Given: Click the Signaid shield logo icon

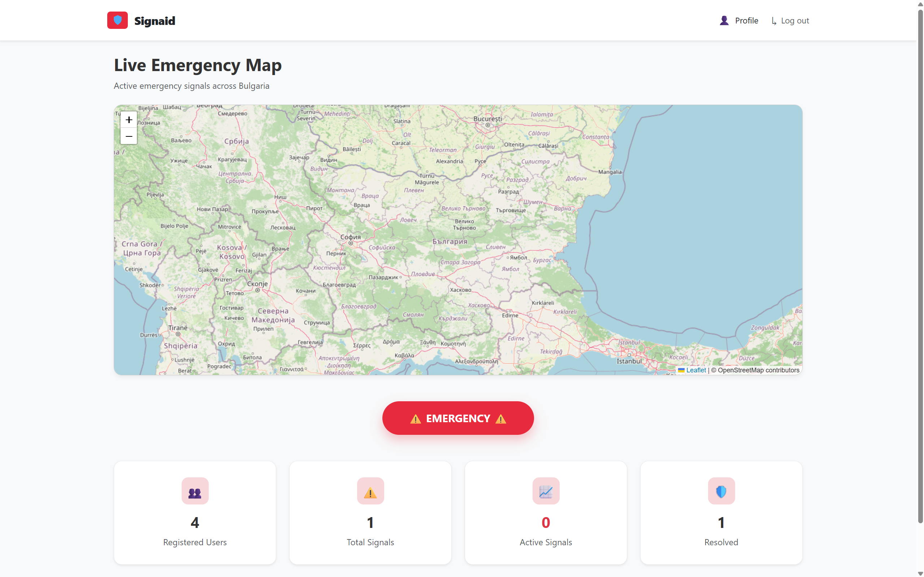Looking at the screenshot, I should pos(117,20).
